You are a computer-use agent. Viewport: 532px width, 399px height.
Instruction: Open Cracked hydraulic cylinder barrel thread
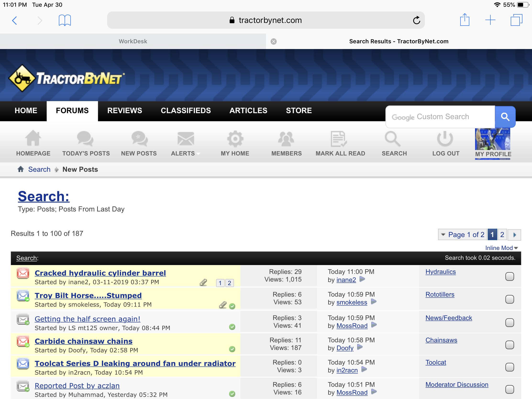pos(100,273)
